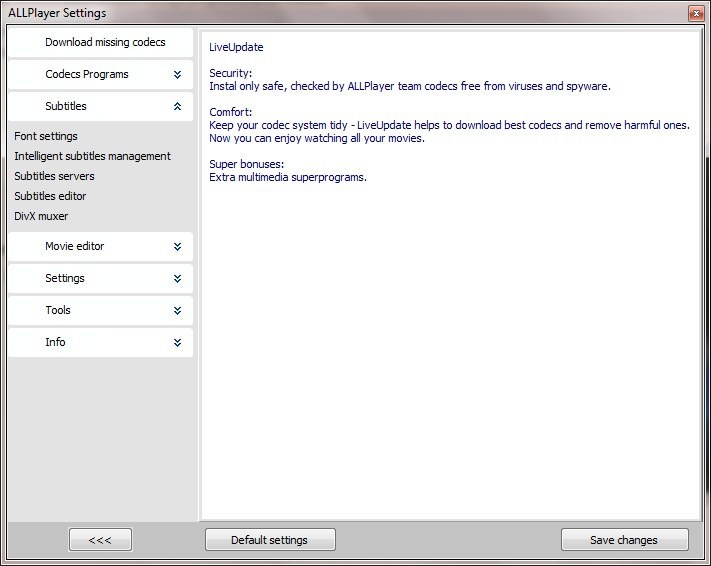Screen dimensions: 711x566
Task: Click 'Extra multimedia superprograms.' text
Action: click(x=288, y=177)
